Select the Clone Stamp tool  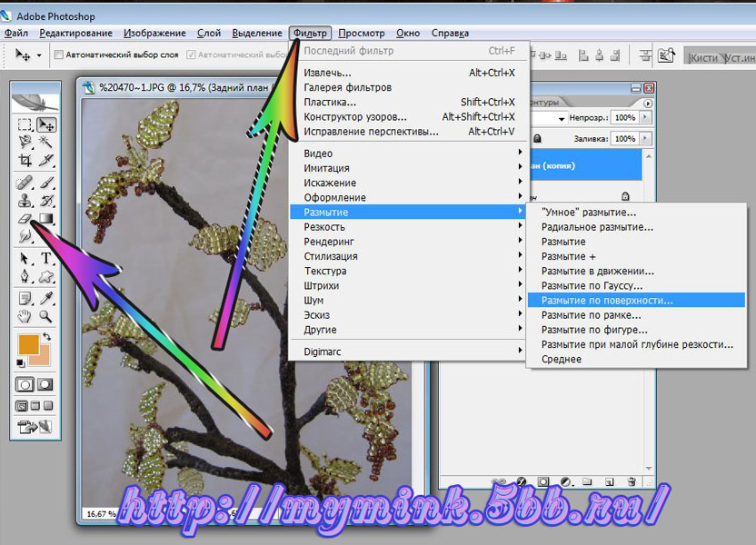pos(25,201)
